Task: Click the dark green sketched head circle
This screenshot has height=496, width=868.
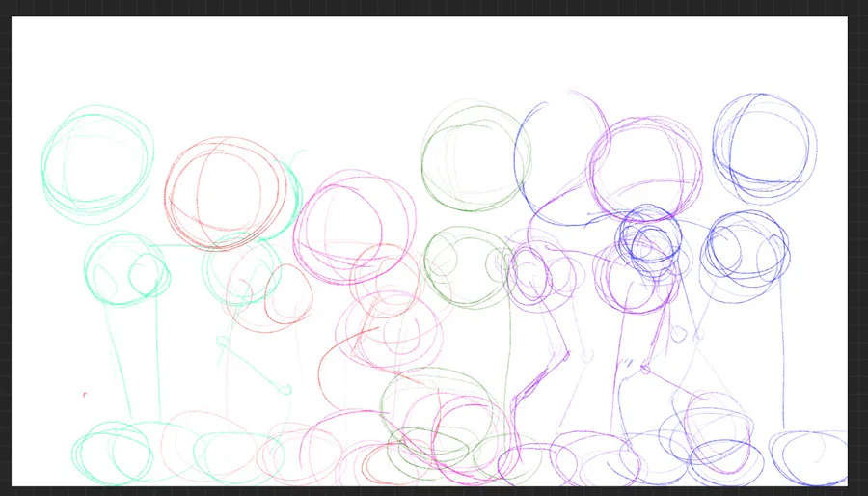Action: click(x=475, y=157)
